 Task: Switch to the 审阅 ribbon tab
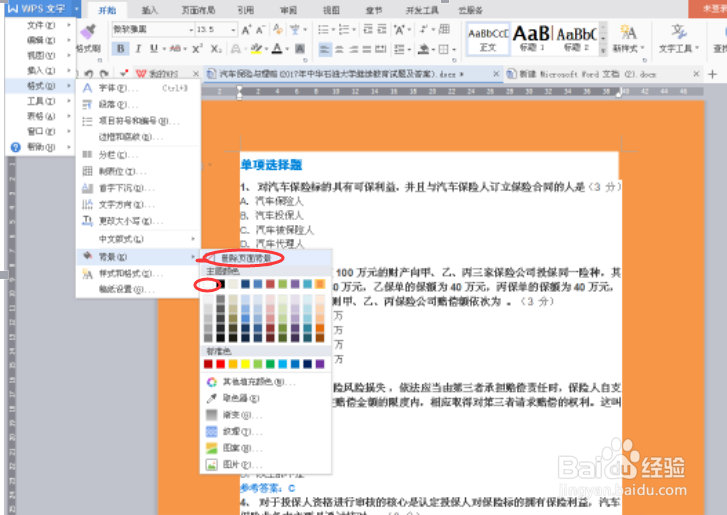click(288, 10)
